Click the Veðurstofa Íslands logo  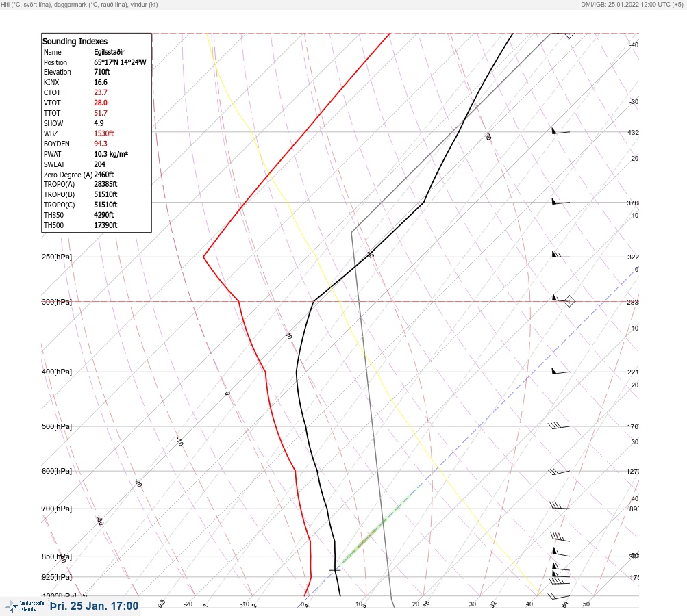point(25,606)
